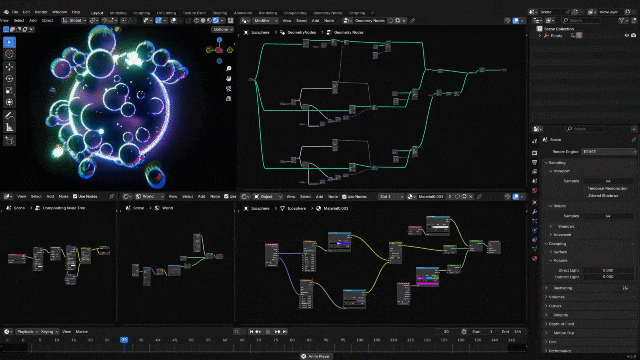The width and height of the screenshot is (640, 360).
Task: Switch to the Shading workspace tab
Action: pyautogui.click(x=220, y=13)
